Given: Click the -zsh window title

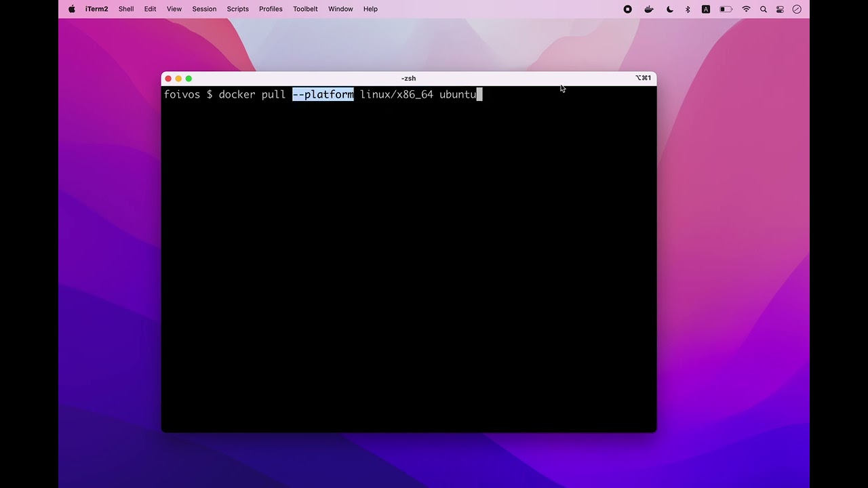Looking at the screenshot, I should 408,79.
